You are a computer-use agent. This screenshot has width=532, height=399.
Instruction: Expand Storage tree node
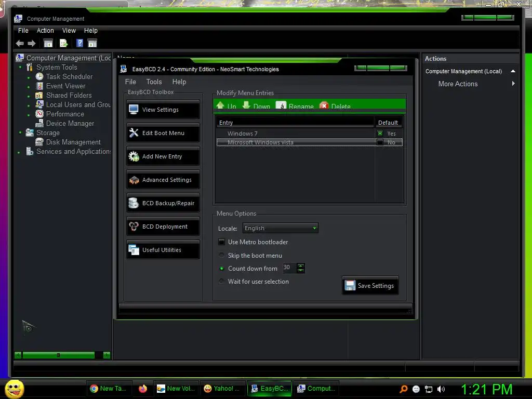(20, 132)
